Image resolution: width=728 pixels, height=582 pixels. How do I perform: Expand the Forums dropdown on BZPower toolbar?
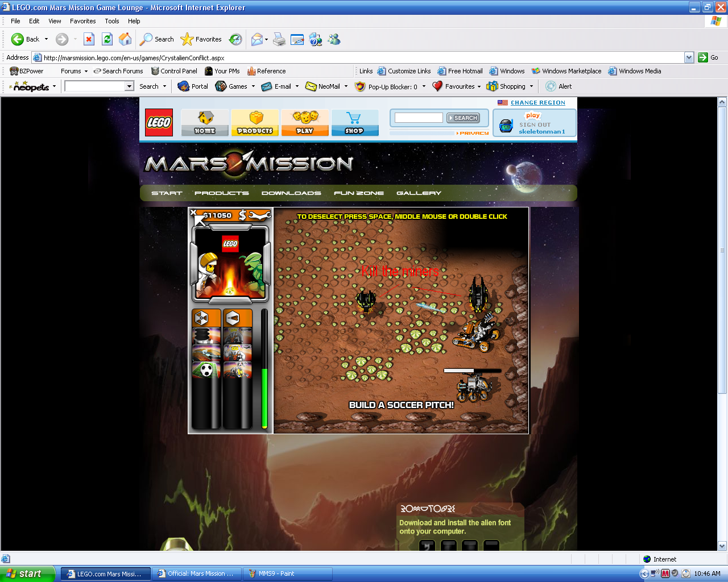(86, 71)
